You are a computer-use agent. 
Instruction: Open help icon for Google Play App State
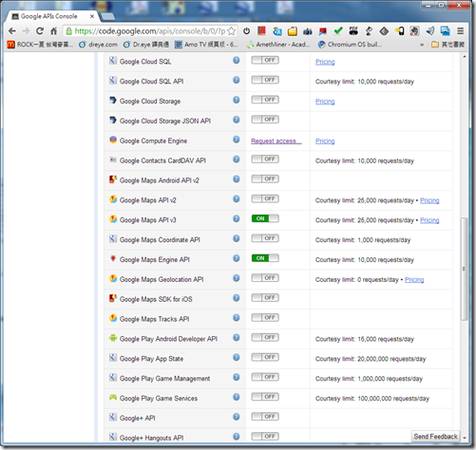237,357
